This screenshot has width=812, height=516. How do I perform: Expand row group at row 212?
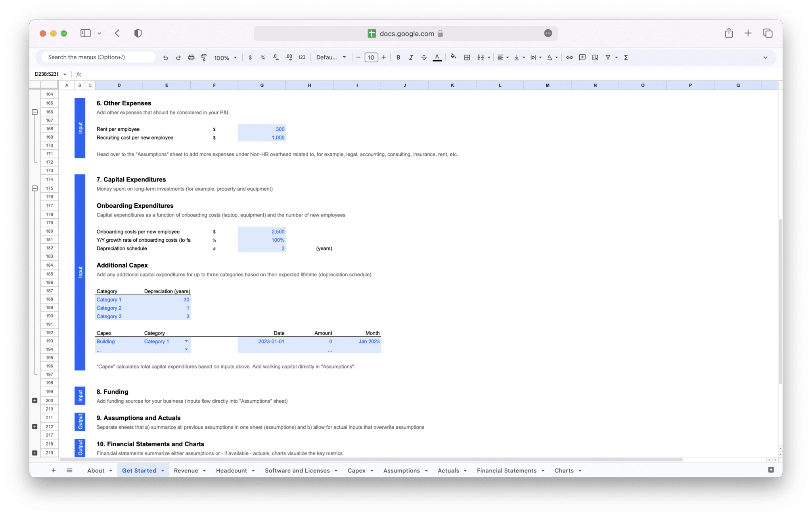[x=35, y=427]
